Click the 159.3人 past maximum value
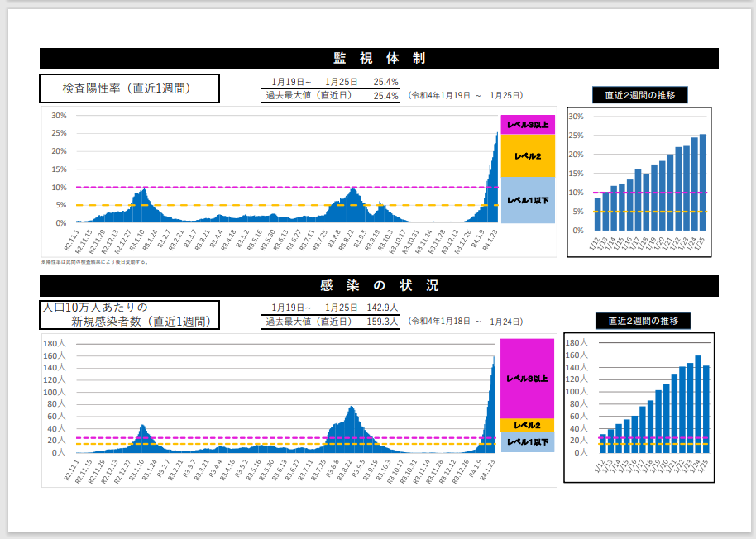The width and height of the screenshot is (756, 539). [382, 322]
